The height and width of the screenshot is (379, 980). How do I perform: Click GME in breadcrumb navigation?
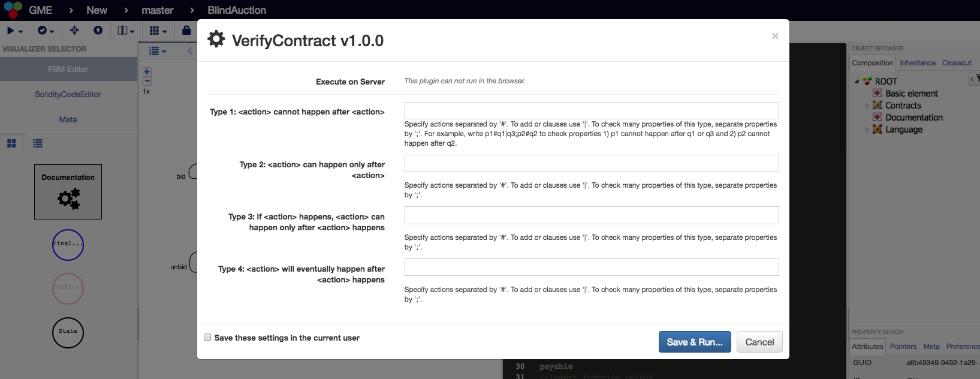pos(41,10)
